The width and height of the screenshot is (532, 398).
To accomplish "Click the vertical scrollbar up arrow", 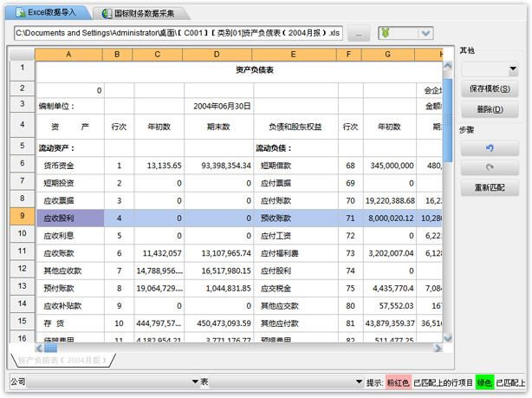I will [x=448, y=66].
